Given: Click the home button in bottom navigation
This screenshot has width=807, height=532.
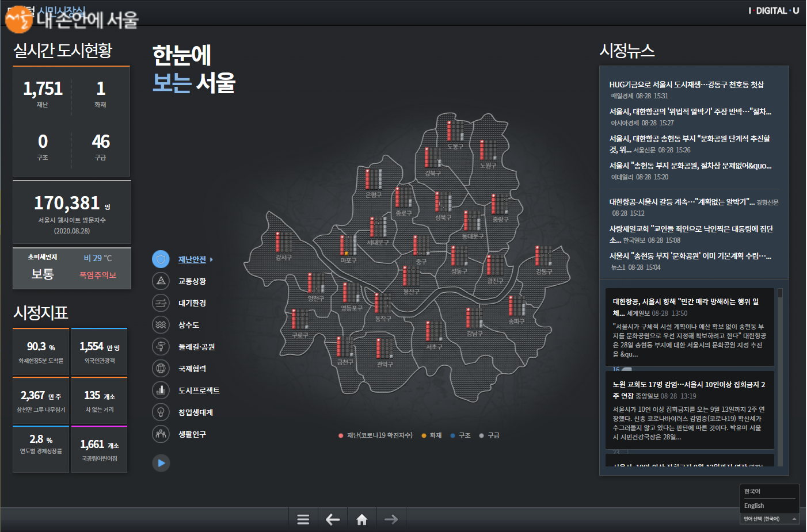Looking at the screenshot, I should 361,519.
